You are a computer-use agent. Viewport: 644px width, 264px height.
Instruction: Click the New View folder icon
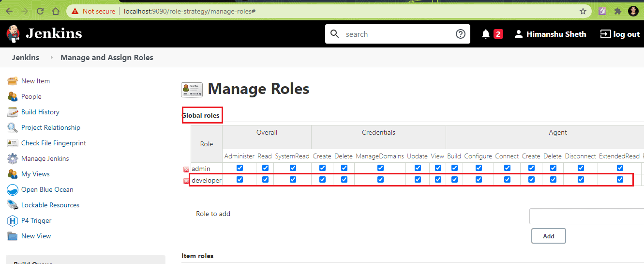pyautogui.click(x=13, y=236)
